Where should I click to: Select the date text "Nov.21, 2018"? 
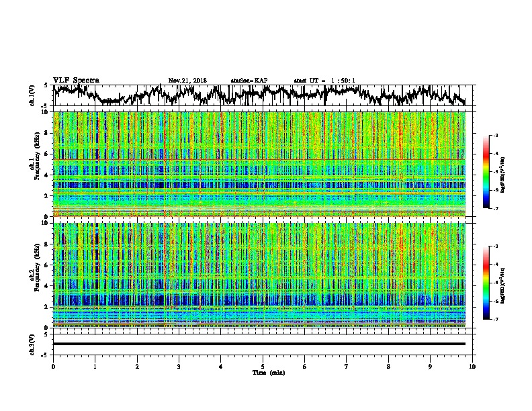(187, 81)
